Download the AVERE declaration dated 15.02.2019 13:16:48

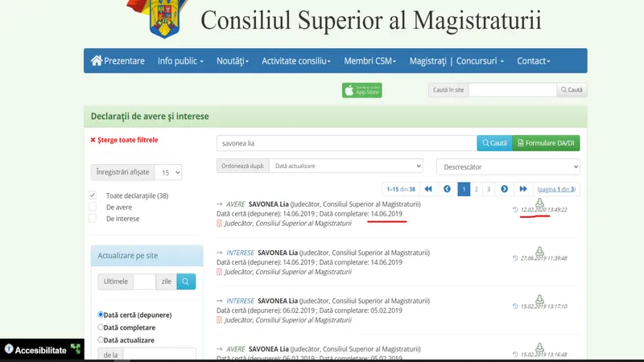pos(539,348)
